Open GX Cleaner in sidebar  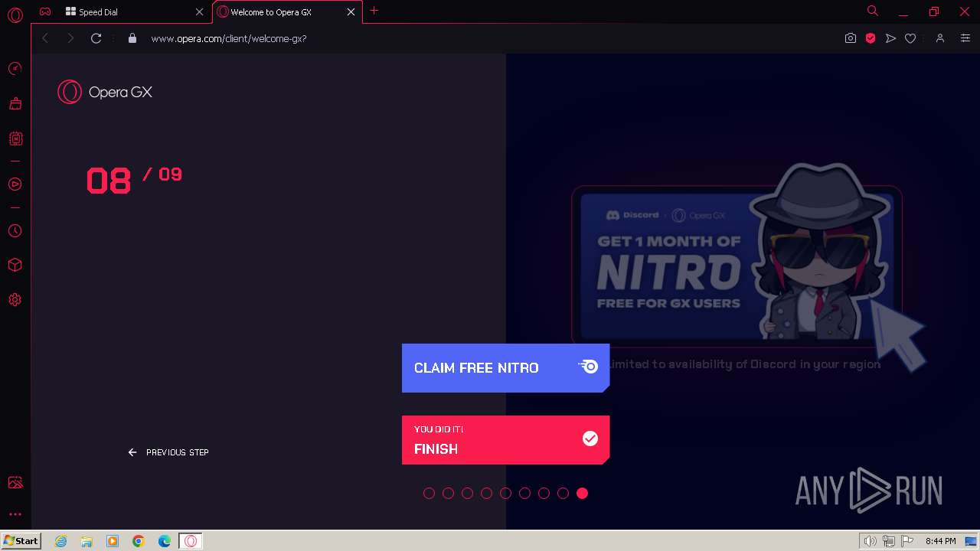(15, 103)
